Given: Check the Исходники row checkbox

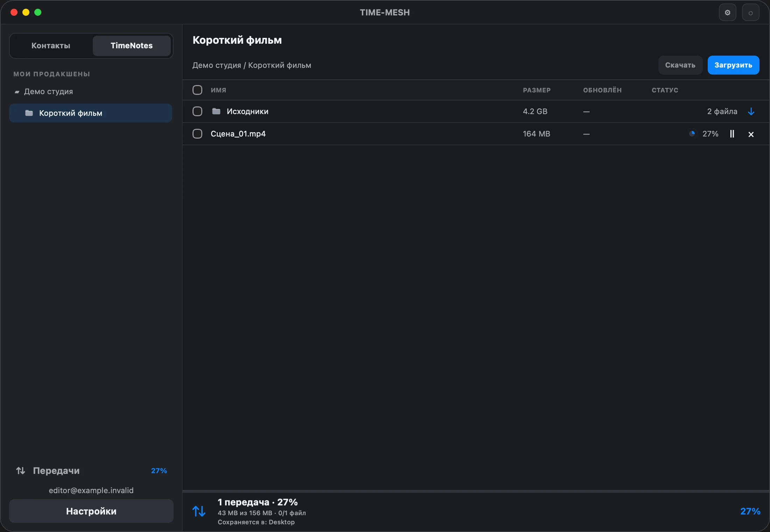Looking at the screenshot, I should [197, 112].
